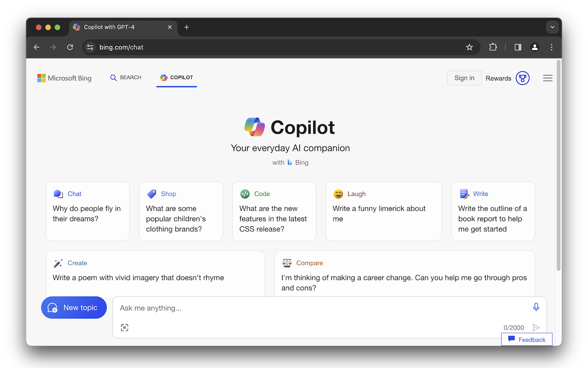Image resolution: width=588 pixels, height=368 pixels.
Task: Click the Copilot logo above the heading
Action: pyautogui.click(x=254, y=126)
